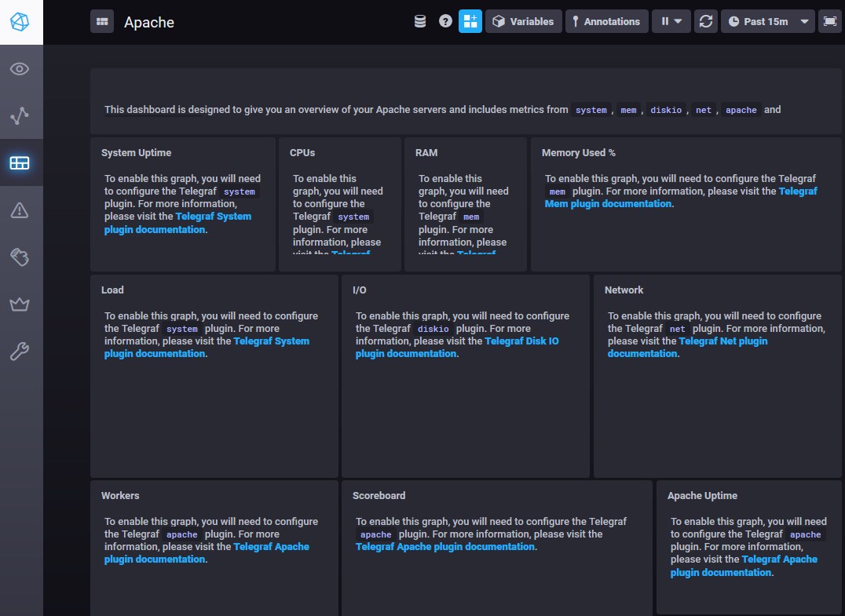This screenshot has width=845, height=616.
Task: Add a cell with the blue button
Action: pos(470,21)
